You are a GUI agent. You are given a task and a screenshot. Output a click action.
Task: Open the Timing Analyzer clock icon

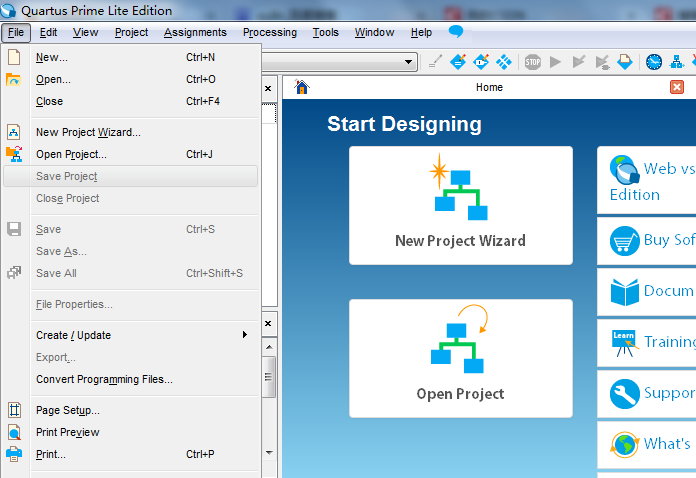point(654,62)
